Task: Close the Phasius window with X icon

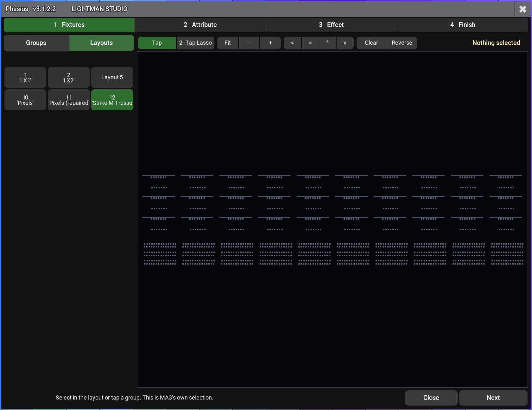Action: 523,9
